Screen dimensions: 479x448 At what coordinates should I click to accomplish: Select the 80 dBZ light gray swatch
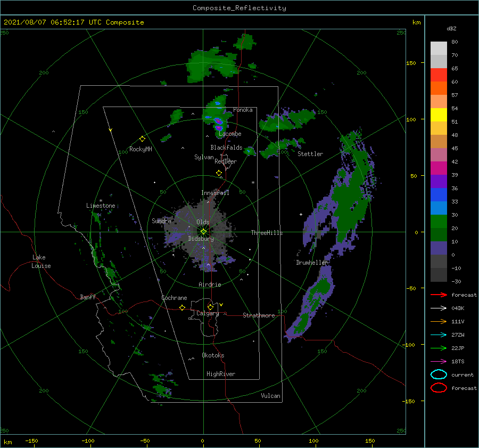[x=439, y=48]
